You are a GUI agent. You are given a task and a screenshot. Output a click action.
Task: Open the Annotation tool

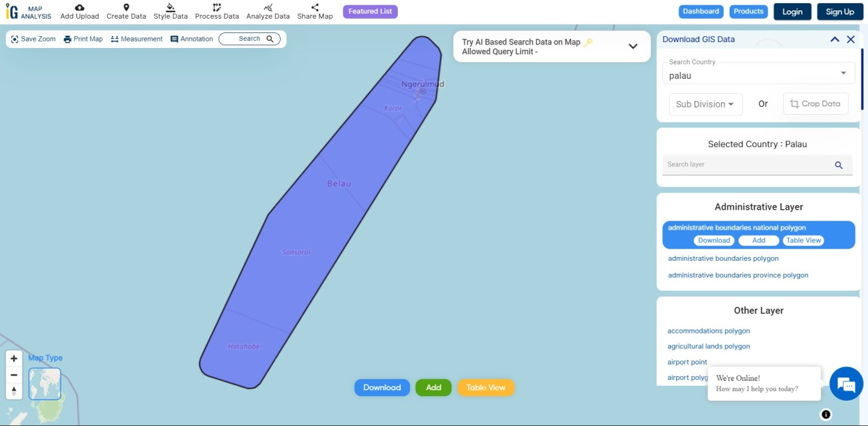pos(191,39)
